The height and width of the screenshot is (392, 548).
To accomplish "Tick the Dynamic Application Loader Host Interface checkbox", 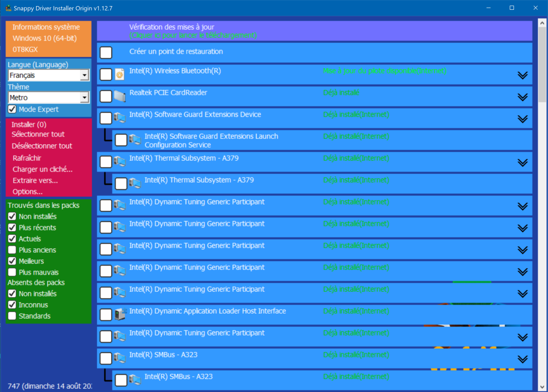I will [106, 314].
